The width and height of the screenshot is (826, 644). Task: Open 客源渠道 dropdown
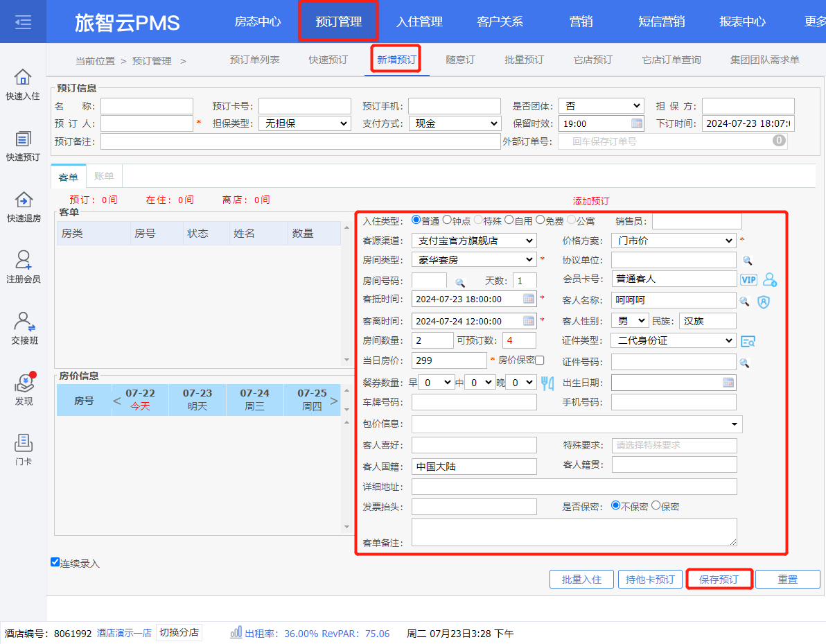474,241
